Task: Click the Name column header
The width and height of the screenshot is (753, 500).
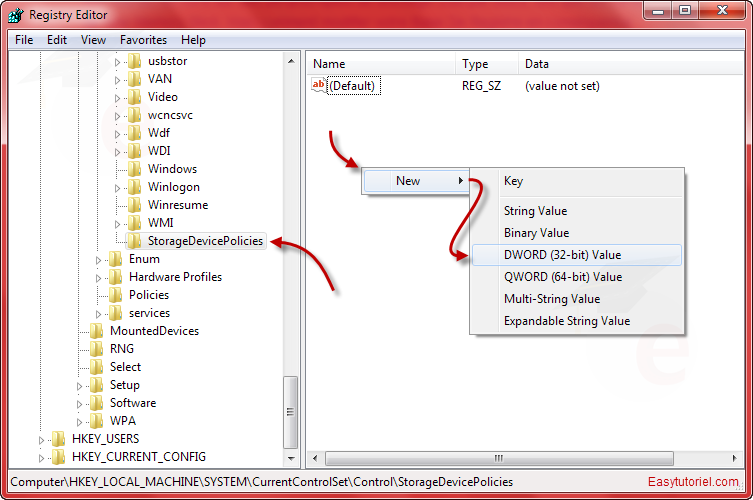Action: point(381,64)
